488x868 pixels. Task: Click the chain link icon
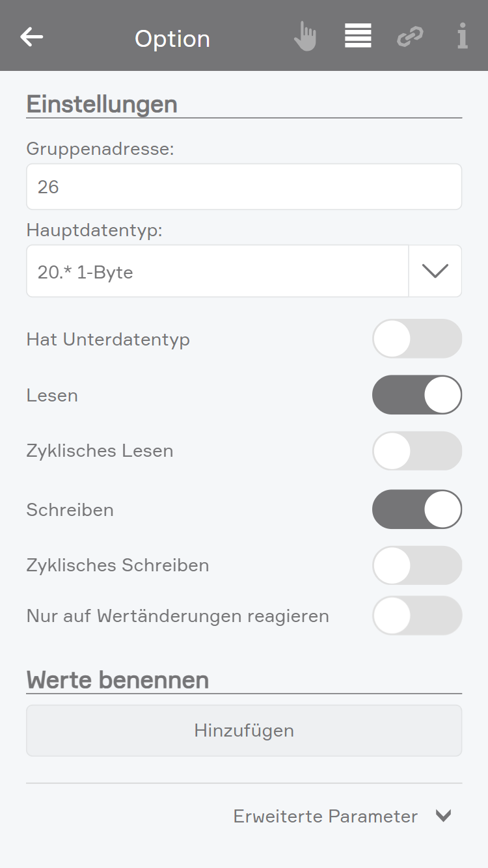(410, 37)
